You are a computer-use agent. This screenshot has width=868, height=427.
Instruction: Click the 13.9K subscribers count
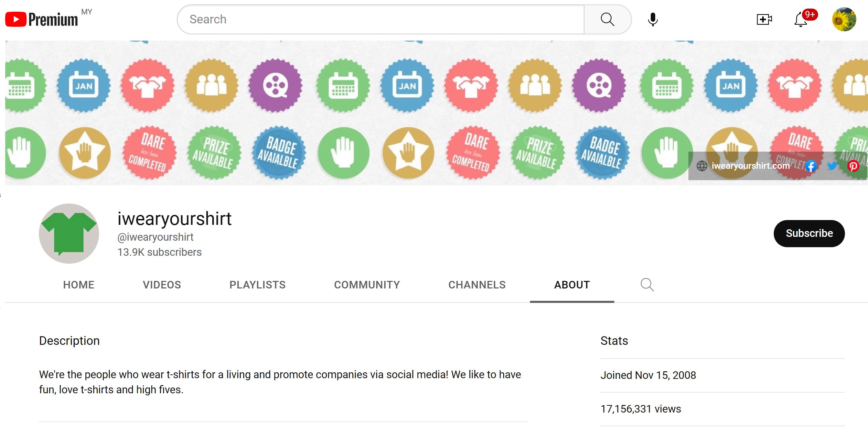[x=160, y=252]
